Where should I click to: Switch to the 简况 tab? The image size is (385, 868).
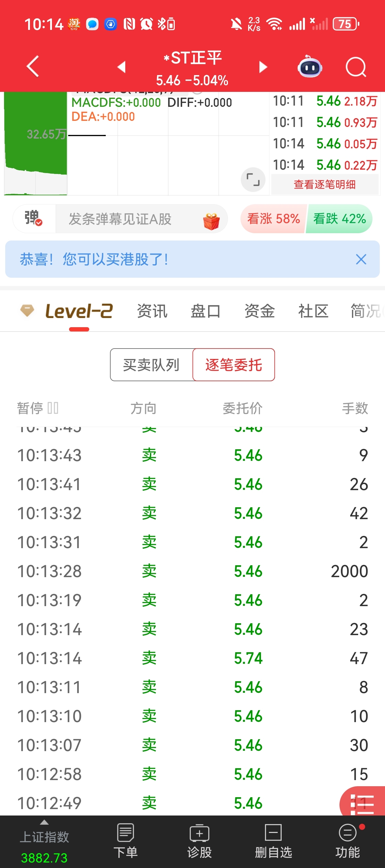366,311
